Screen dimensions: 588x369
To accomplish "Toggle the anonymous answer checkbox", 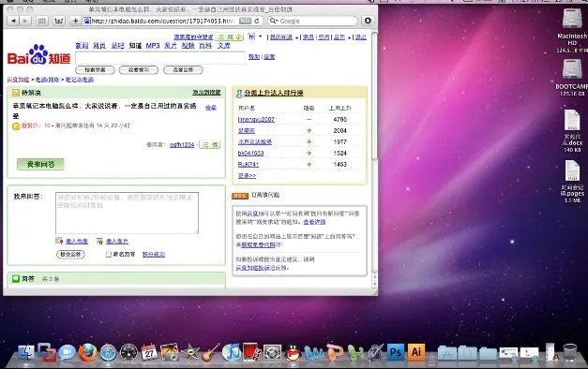I will pyautogui.click(x=109, y=255).
